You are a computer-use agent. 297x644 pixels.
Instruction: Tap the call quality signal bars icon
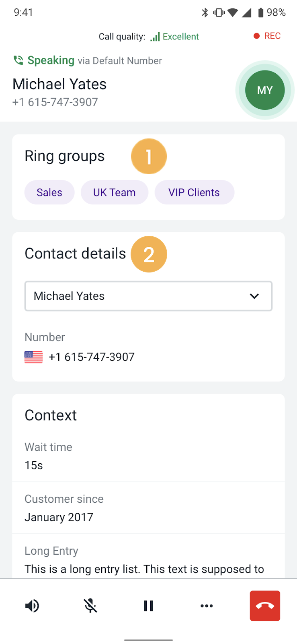[155, 37]
